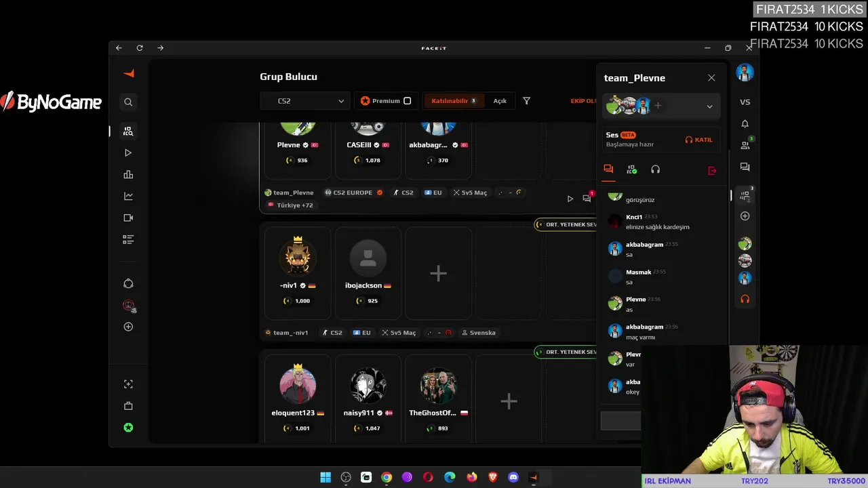Click the reload page icon
Viewport: 868px width, 488px height.
coord(140,48)
